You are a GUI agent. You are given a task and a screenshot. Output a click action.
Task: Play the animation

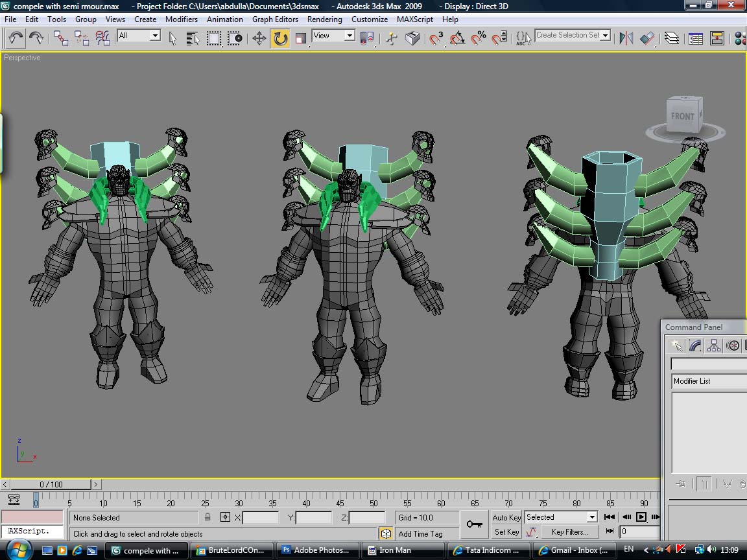pos(642,517)
